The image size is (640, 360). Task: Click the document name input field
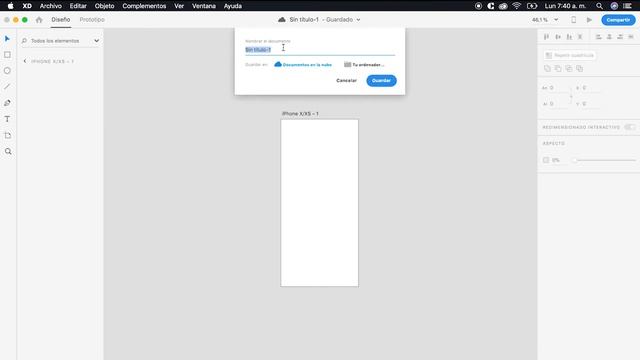click(320, 50)
